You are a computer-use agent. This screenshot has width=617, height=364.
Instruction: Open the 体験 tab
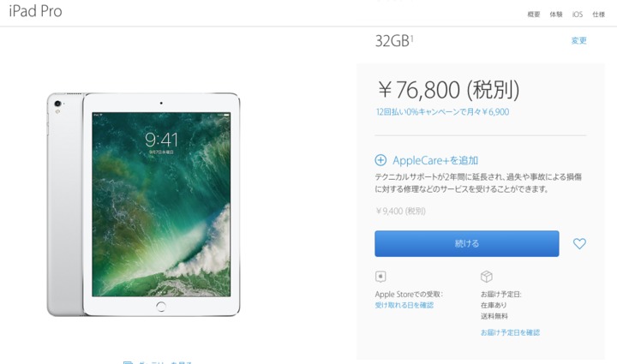pos(556,15)
